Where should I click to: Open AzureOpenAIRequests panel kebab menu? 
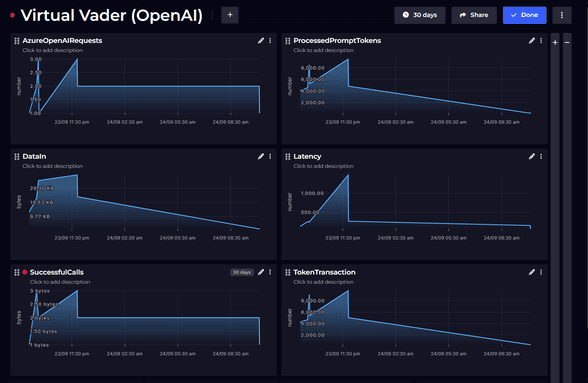coord(270,41)
